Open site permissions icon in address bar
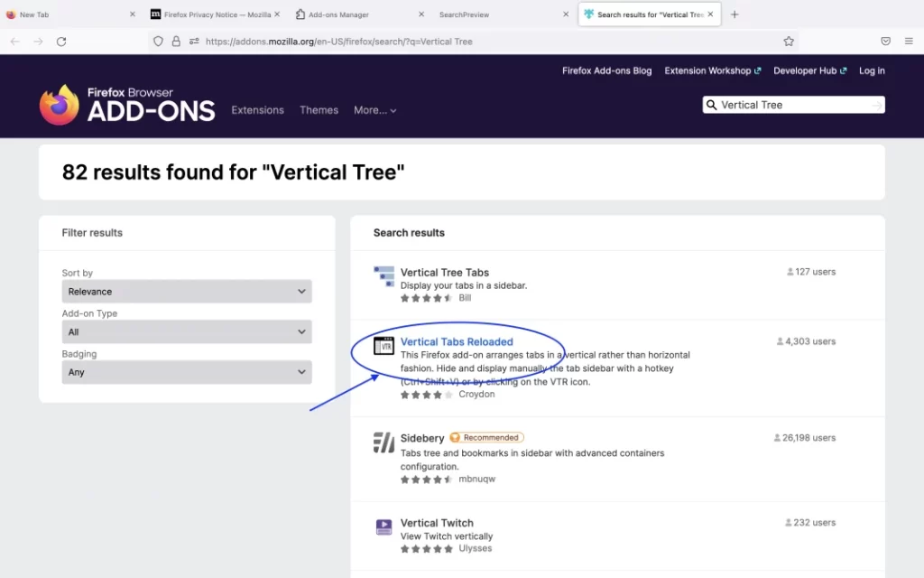The image size is (924, 578). click(194, 42)
